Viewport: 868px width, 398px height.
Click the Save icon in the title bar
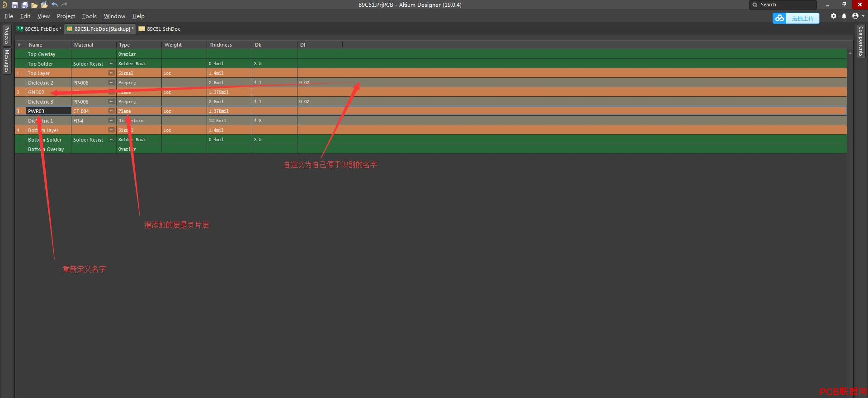[15, 5]
